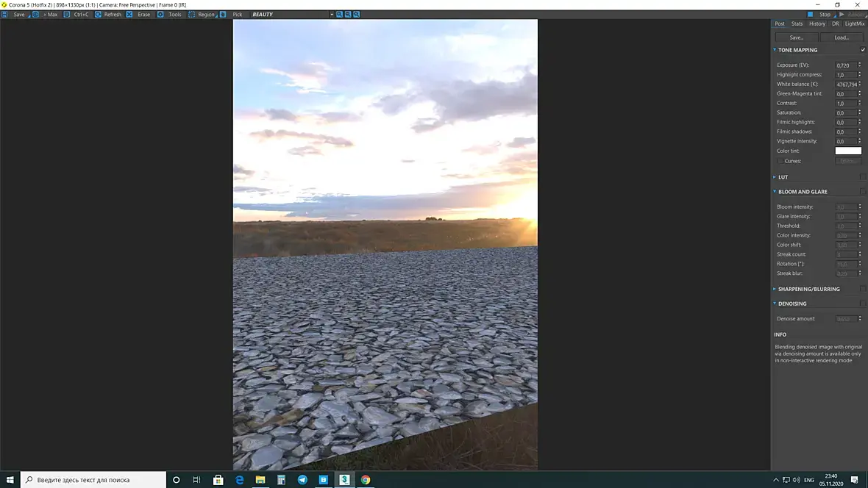Click the White balance [K] value field
The height and width of the screenshot is (488, 868).
point(846,84)
